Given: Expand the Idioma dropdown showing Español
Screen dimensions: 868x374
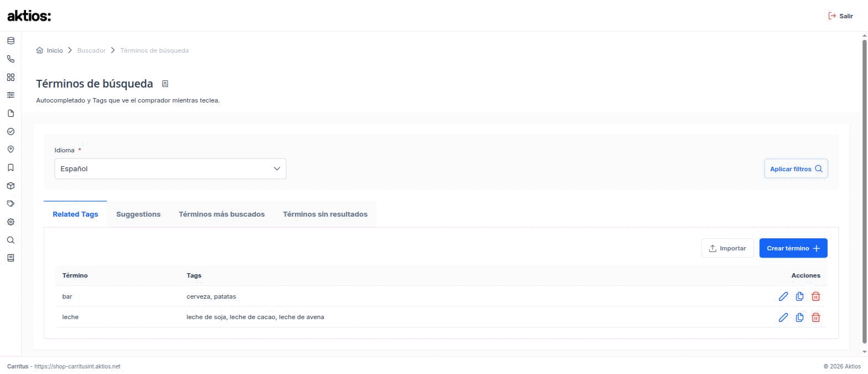Looking at the screenshot, I should [170, 169].
